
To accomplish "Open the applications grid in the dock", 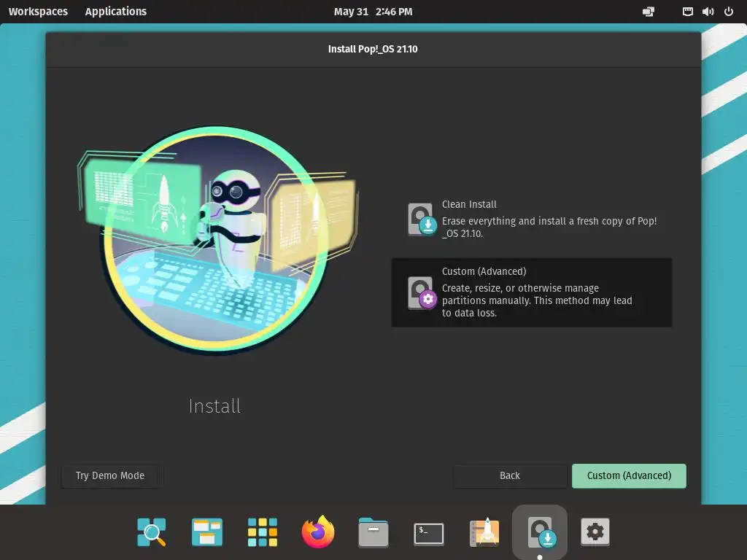I will point(263,532).
